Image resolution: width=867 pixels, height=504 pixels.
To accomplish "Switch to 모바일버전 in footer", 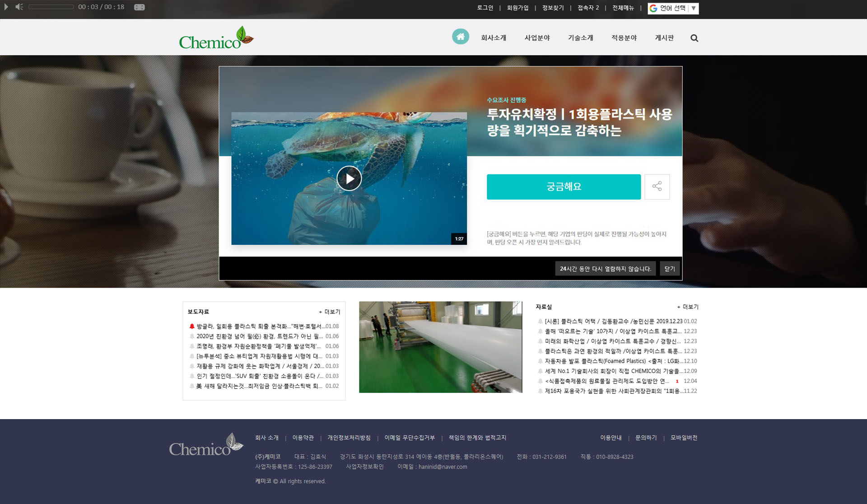I will (684, 438).
